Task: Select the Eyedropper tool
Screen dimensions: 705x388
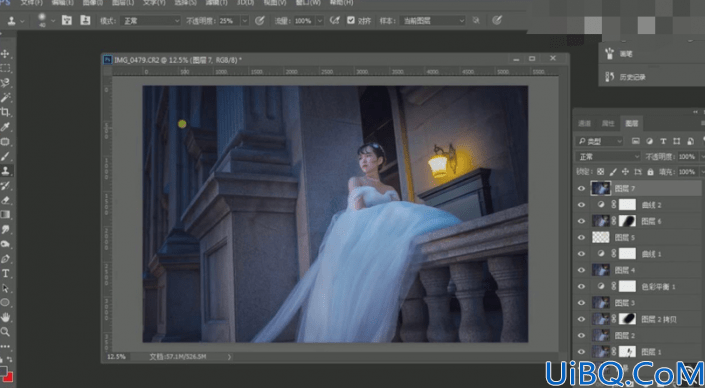Action: click(5, 127)
